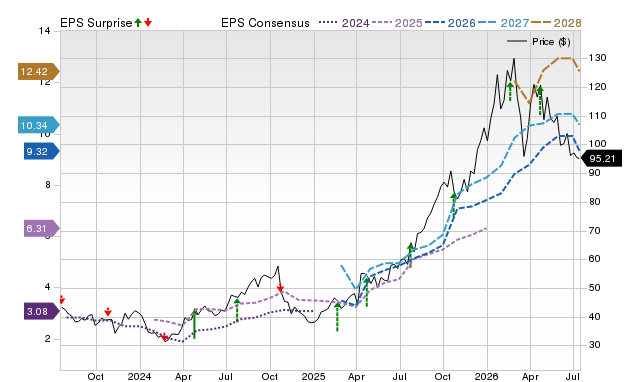Click the 14 label on the left axis
Screen dimensions: 640x382
[45, 31]
